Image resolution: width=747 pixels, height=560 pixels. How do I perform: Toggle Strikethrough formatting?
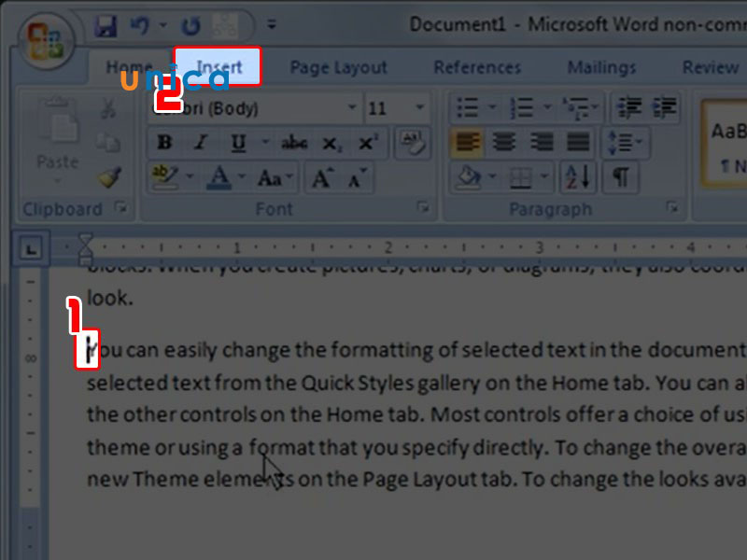[294, 143]
